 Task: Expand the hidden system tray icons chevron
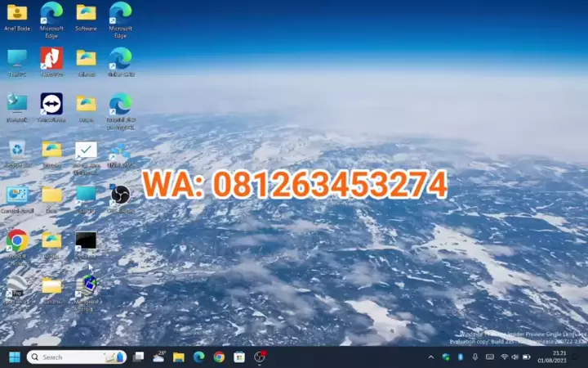coord(431,357)
